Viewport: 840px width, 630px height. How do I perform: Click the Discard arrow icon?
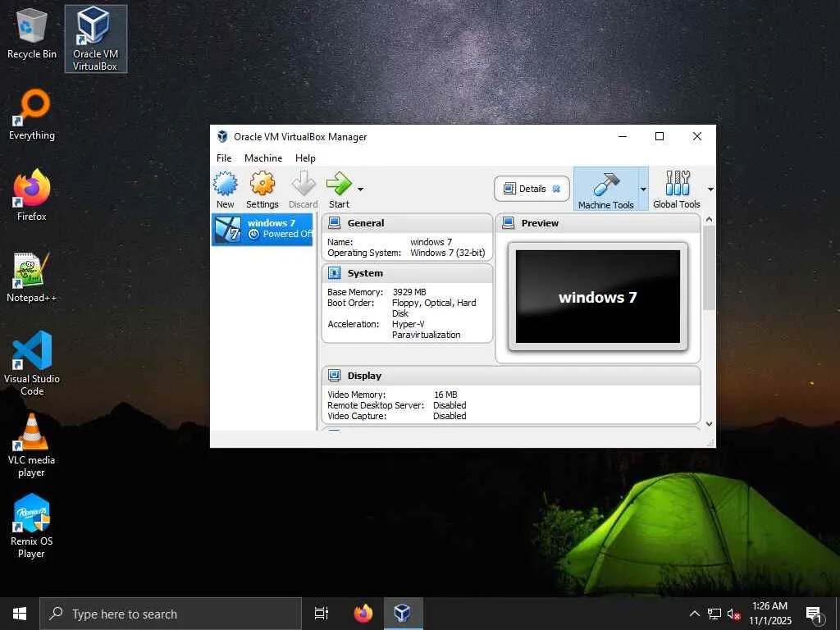click(304, 184)
